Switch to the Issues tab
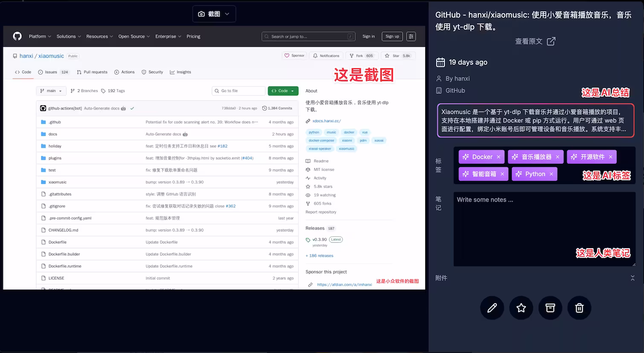This screenshot has width=644, height=353. coord(50,72)
